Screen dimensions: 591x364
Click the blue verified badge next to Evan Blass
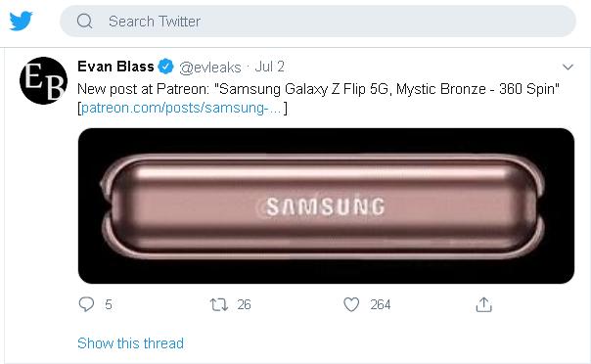click(165, 67)
